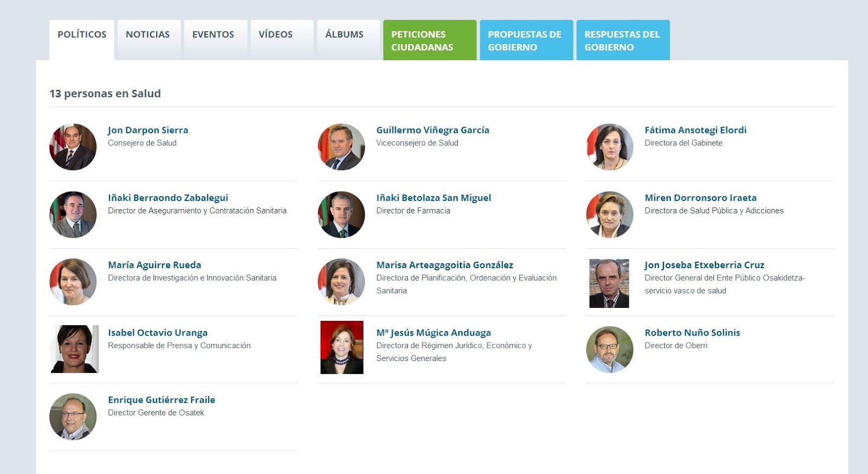Click Mª Jesús Múgica Anduaga's photo

coord(342,347)
